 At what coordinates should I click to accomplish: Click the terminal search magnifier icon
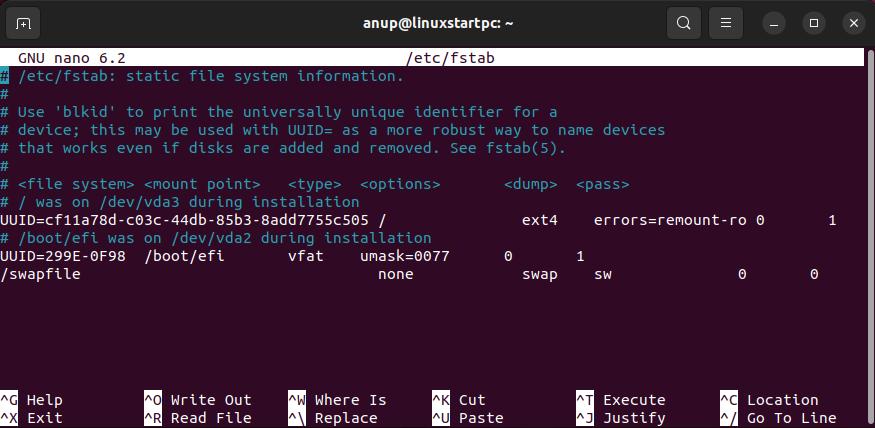click(684, 23)
